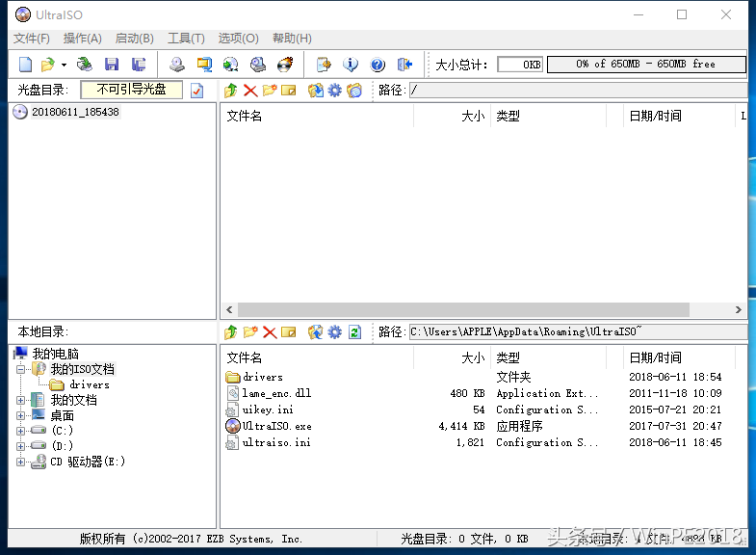Select ultraiso.ini in the local file list
Viewport: 756px width, 555px height.
click(x=276, y=442)
